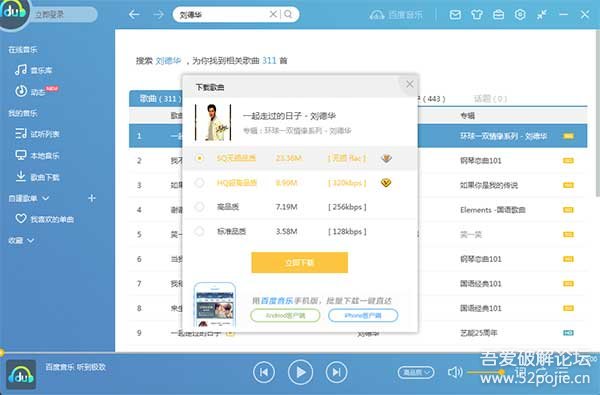Viewport: 600px width, 395px height.
Task: Click the Baidu Music link in promo text
Action: pos(277,300)
